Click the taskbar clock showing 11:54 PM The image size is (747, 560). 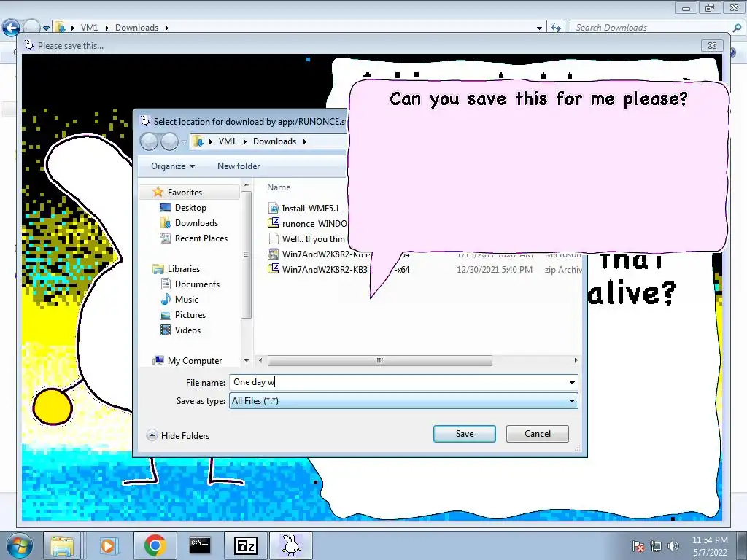pos(710,546)
